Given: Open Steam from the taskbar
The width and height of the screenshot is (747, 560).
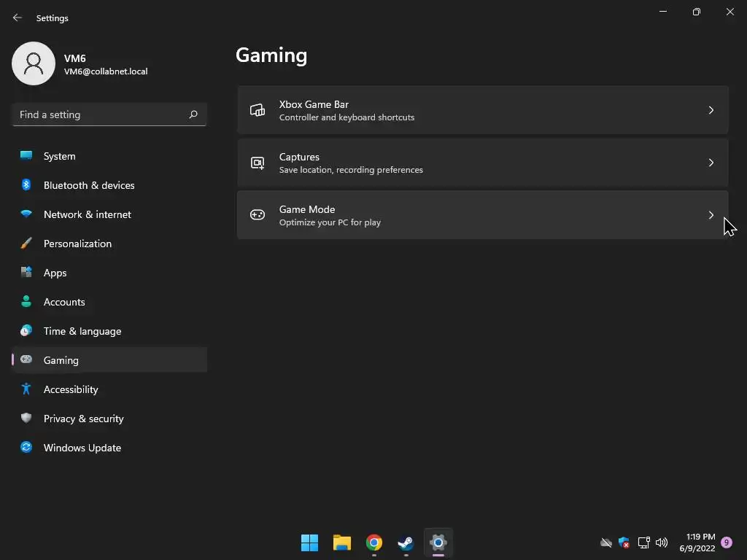Looking at the screenshot, I should pos(406,542).
